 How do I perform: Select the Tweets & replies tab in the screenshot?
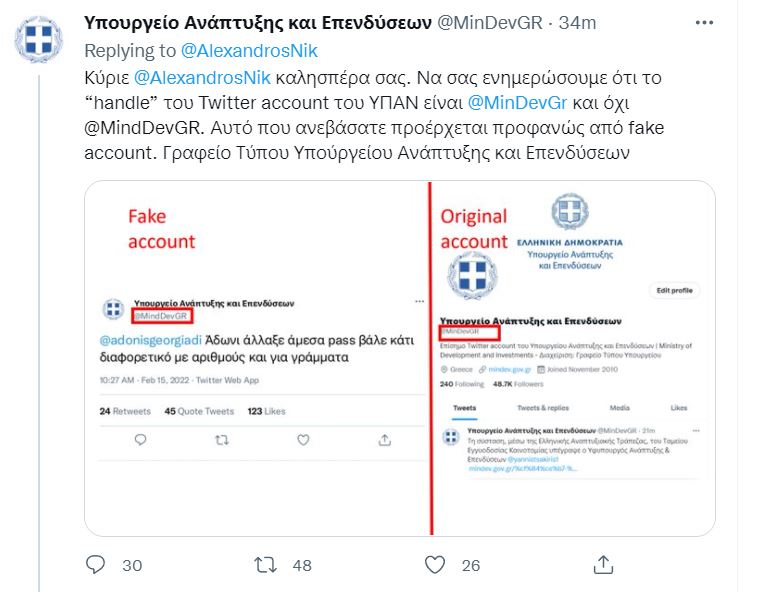click(x=543, y=408)
